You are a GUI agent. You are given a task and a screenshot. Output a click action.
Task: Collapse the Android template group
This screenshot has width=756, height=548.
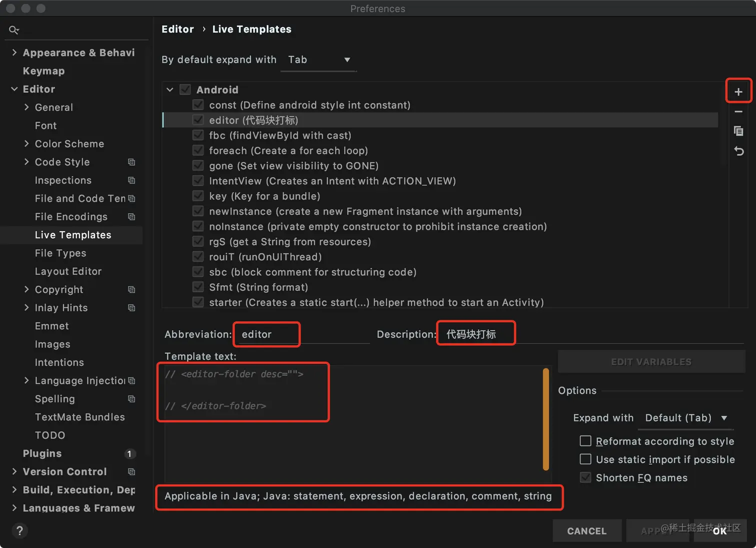pos(170,90)
